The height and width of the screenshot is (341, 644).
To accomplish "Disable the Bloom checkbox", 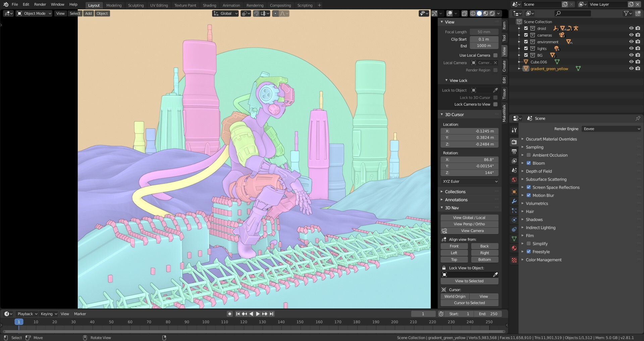I will (x=529, y=163).
